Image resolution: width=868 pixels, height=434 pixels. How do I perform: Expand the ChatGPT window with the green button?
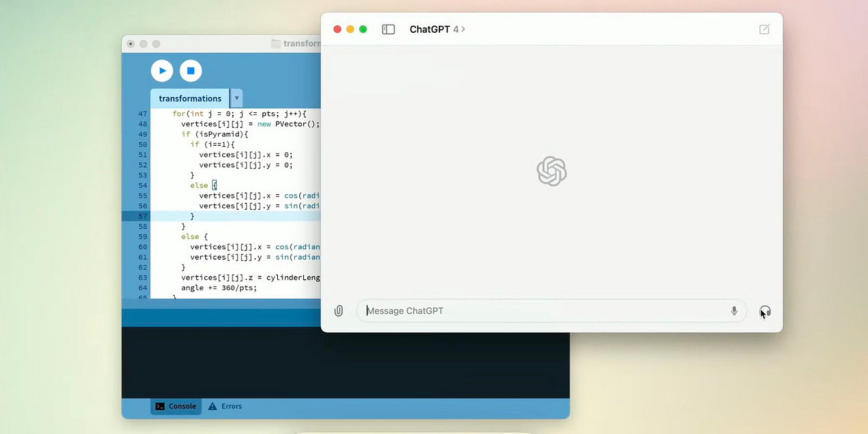tap(363, 29)
